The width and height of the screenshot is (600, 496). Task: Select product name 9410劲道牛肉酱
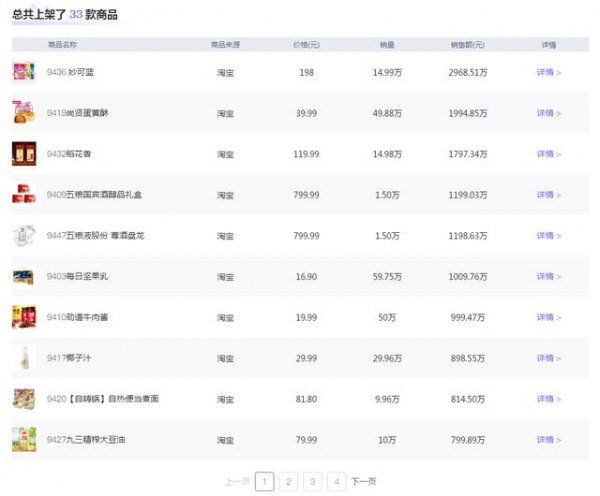tap(77, 317)
